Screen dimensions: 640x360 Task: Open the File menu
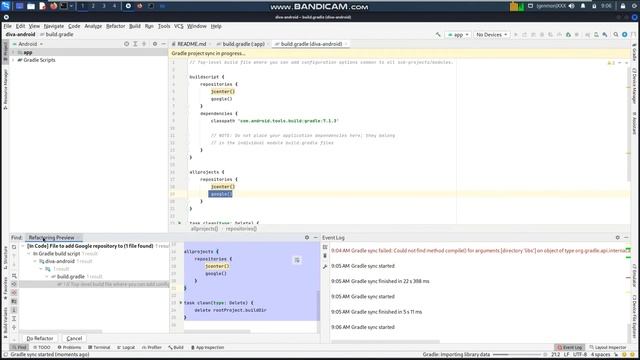[8, 26]
